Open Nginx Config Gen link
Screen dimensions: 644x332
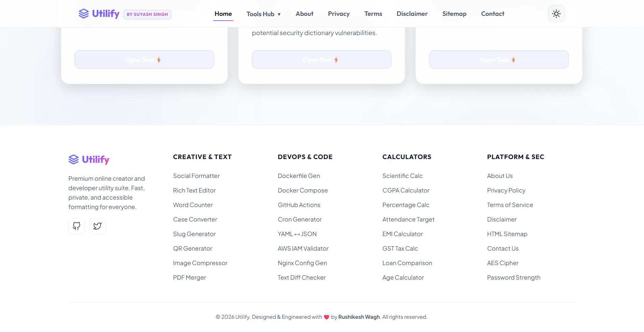(302, 263)
